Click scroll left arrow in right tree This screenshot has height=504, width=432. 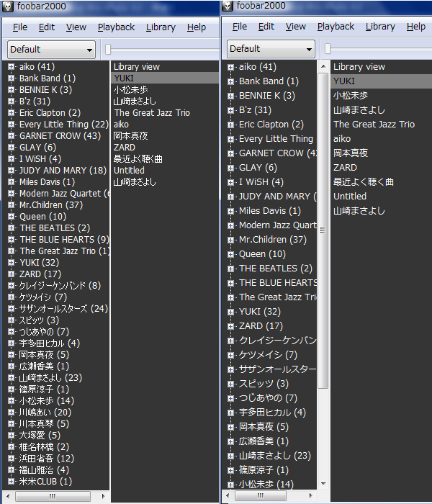point(228,495)
